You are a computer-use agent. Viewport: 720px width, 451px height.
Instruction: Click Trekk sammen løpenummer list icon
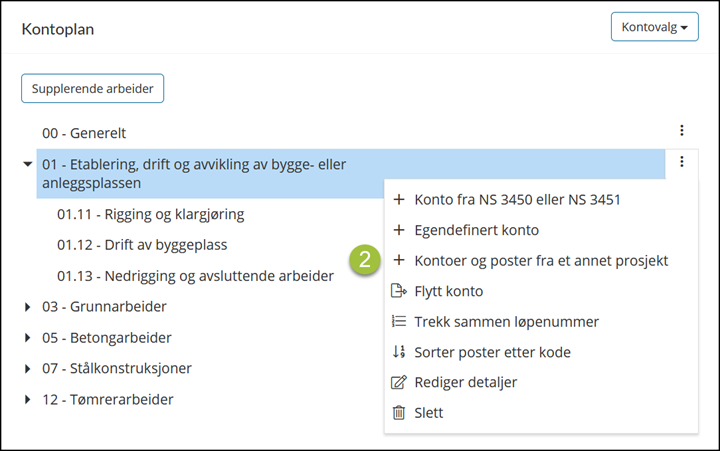click(399, 321)
